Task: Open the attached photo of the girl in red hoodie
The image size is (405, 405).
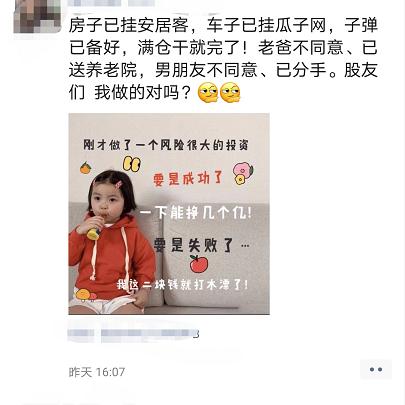Action: point(169,214)
